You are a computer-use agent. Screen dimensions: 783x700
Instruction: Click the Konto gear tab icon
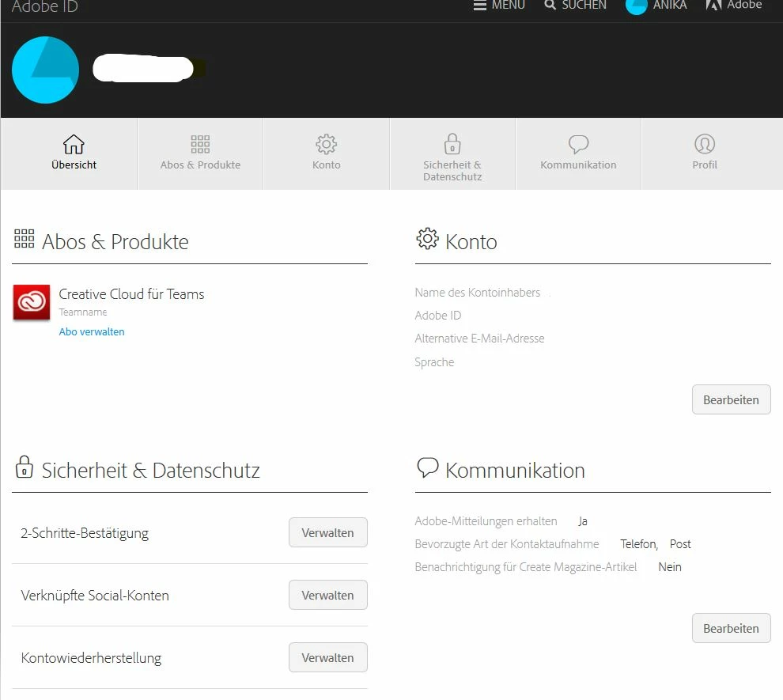(326, 144)
